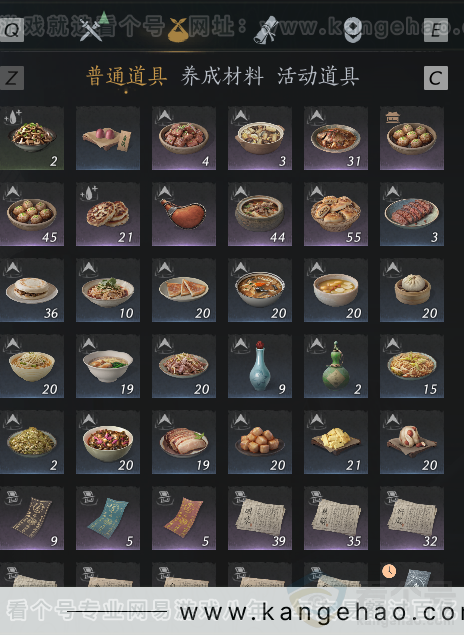Image resolution: width=464 pixels, height=636 pixels.
Task: Choose the paper recipe stack with 39
Action: click(260, 518)
